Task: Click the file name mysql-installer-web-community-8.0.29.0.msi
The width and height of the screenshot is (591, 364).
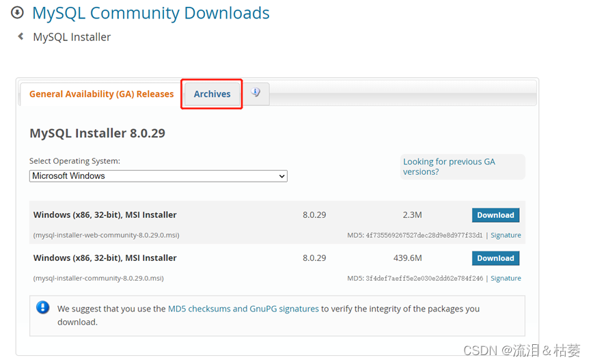Action: click(107, 235)
